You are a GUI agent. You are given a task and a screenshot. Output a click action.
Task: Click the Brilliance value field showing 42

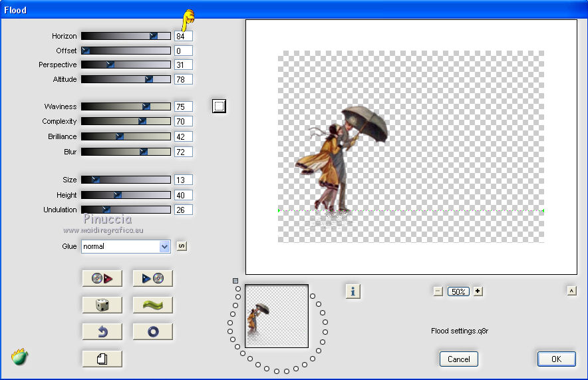click(184, 136)
